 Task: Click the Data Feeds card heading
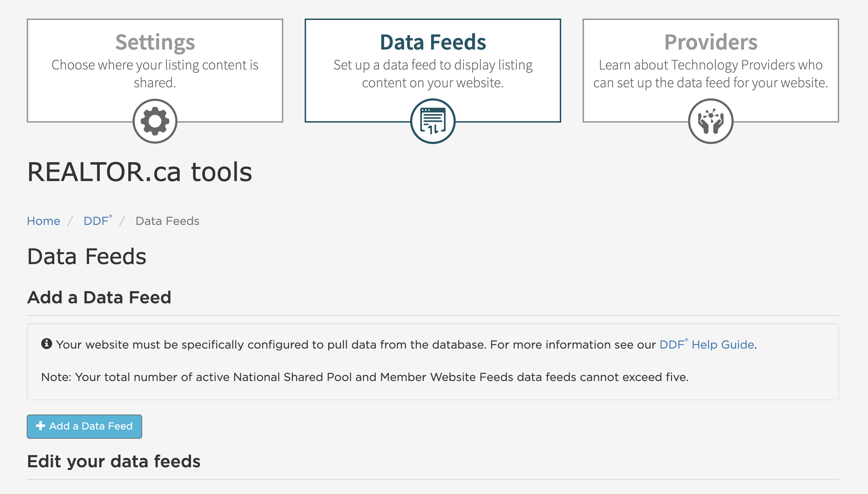[433, 42]
